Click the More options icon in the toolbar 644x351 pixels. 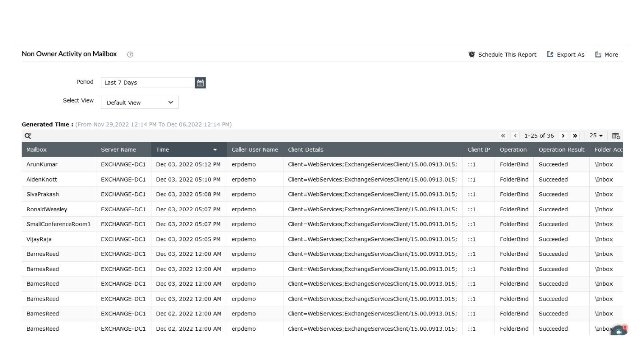click(598, 54)
